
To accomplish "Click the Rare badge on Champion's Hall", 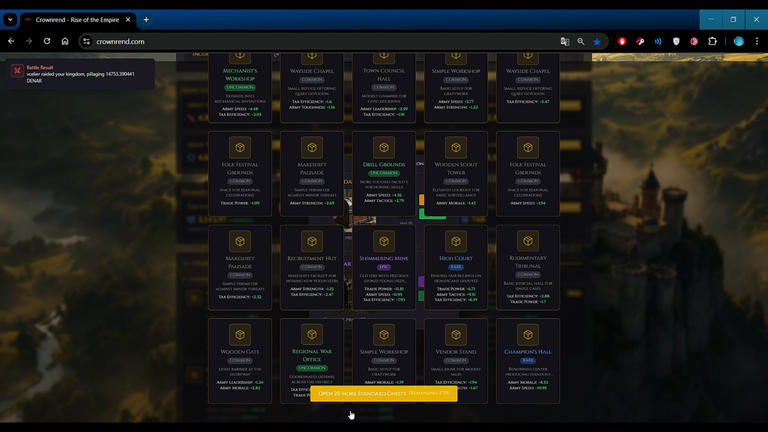I will click(x=528, y=360).
